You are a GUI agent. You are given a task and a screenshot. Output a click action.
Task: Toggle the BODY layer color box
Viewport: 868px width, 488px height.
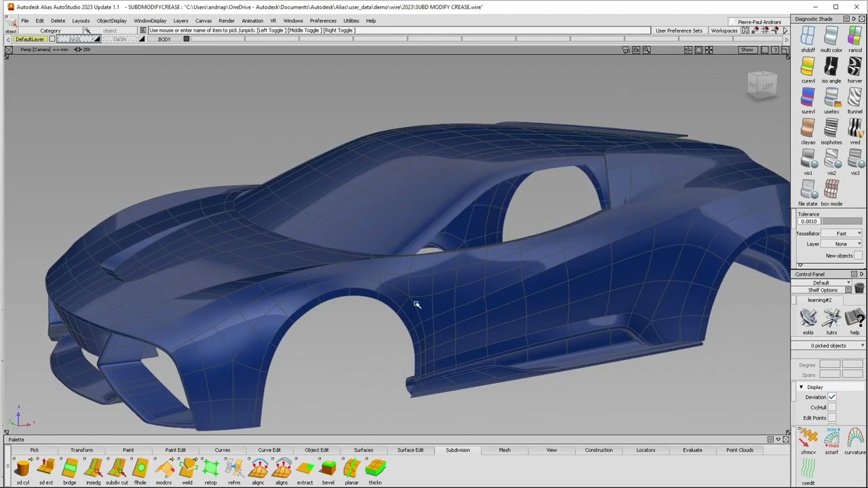186,39
